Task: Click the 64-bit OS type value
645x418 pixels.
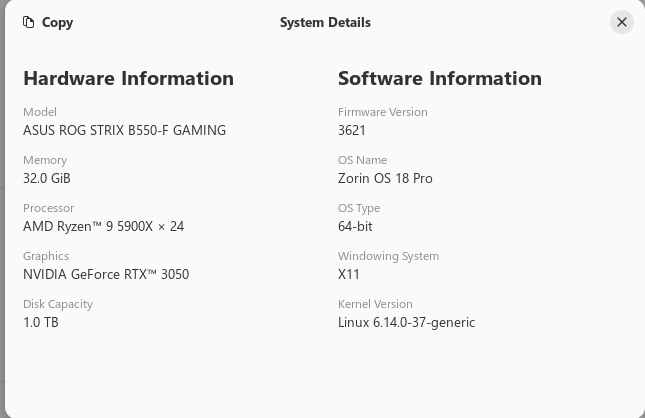Action: tap(355, 226)
